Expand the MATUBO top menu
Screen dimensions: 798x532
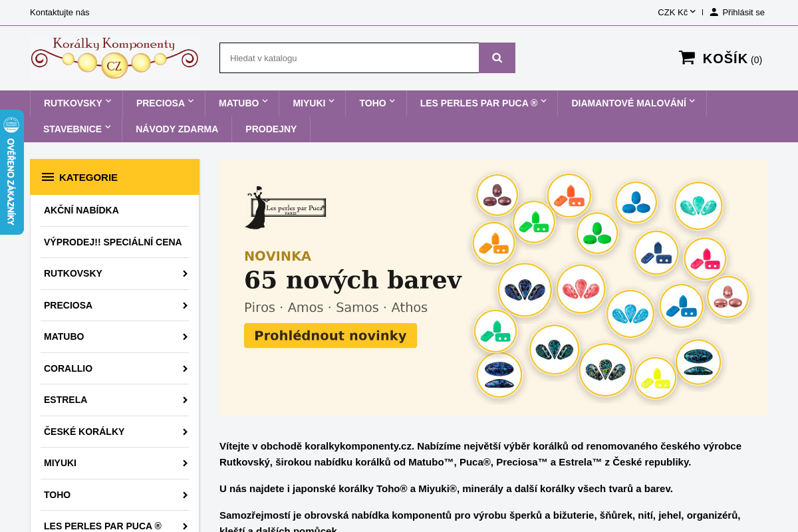(x=242, y=103)
